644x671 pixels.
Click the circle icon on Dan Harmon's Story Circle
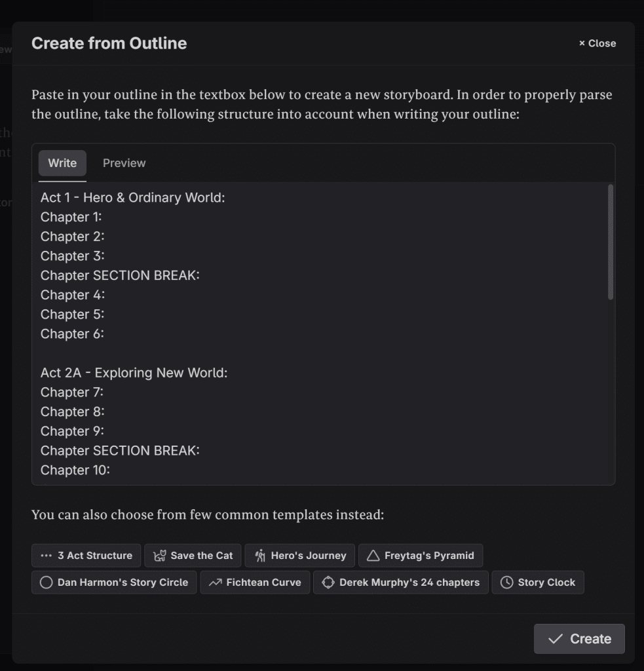[x=46, y=583]
